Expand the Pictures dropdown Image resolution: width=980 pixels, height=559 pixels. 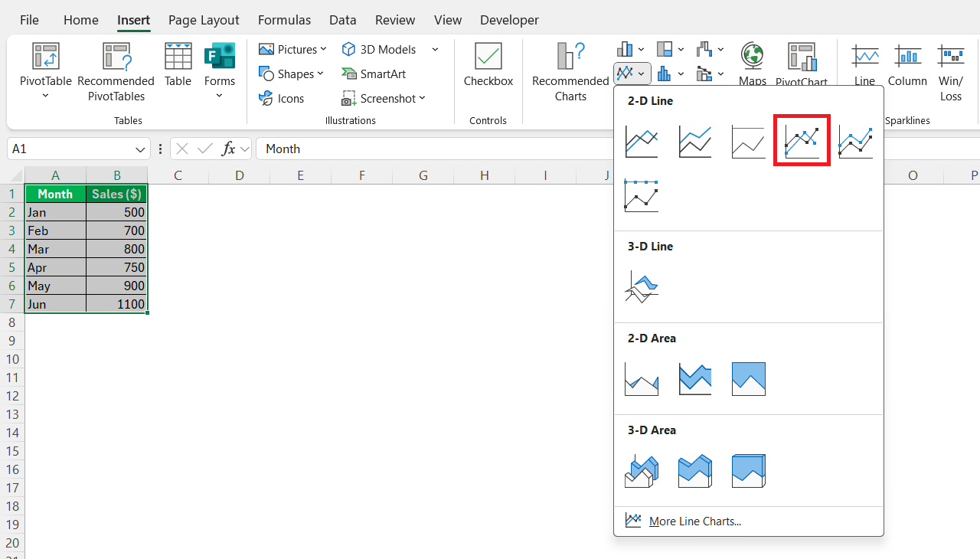[x=323, y=49]
